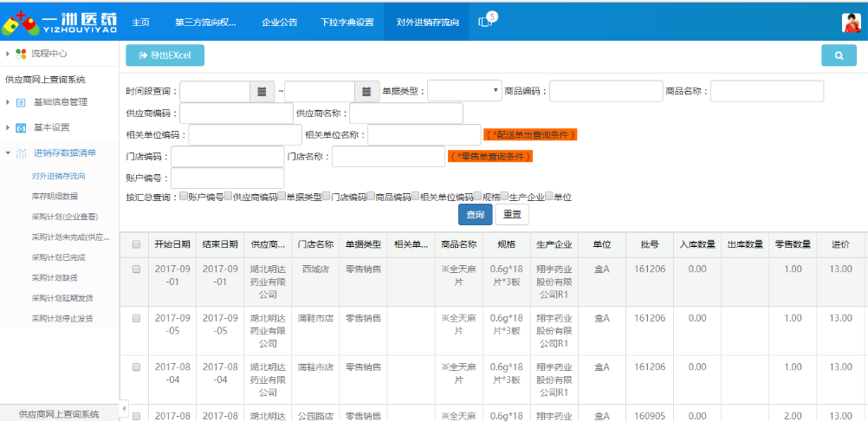868x422 pixels.
Task: Collapse the sidebar with the arrow handle
Action: 123,407
